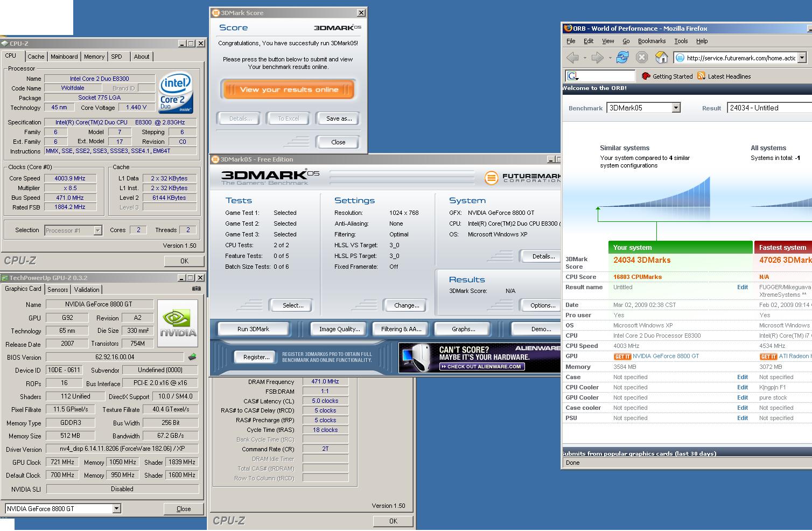The height and width of the screenshot is (531, 812).
Task: Click the Alienware advertisement banner
Action: coord(479,358)
